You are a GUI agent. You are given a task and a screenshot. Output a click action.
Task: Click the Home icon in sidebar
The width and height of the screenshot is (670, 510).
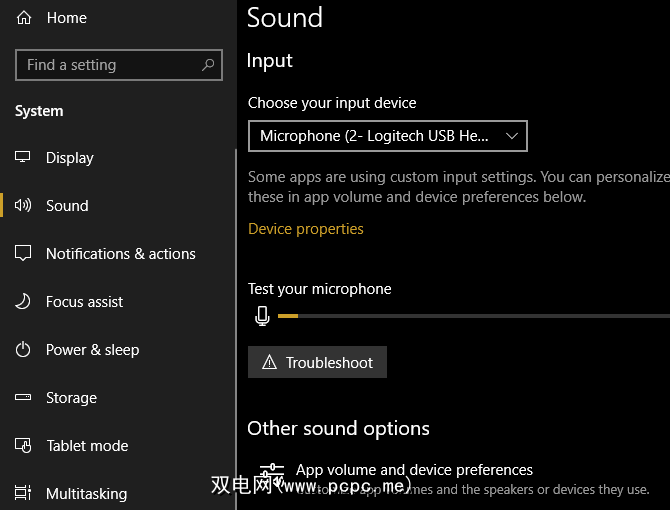point(24,18)
